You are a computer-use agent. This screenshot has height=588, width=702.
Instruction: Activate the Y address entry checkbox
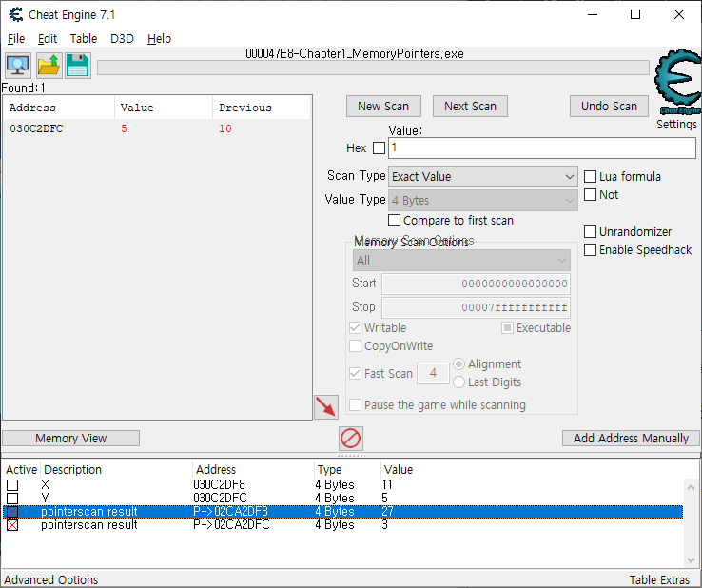pos(12,499)
